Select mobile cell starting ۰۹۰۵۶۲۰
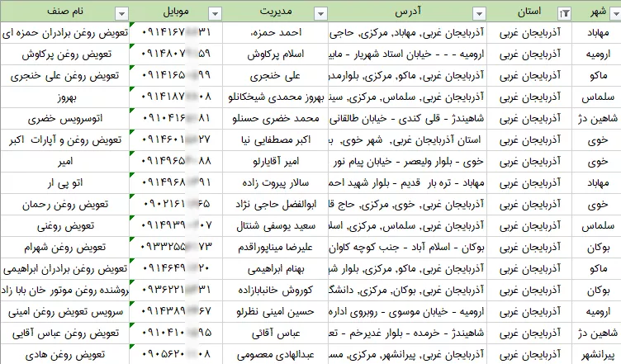The image size is (621, 364). pos(176,354)
